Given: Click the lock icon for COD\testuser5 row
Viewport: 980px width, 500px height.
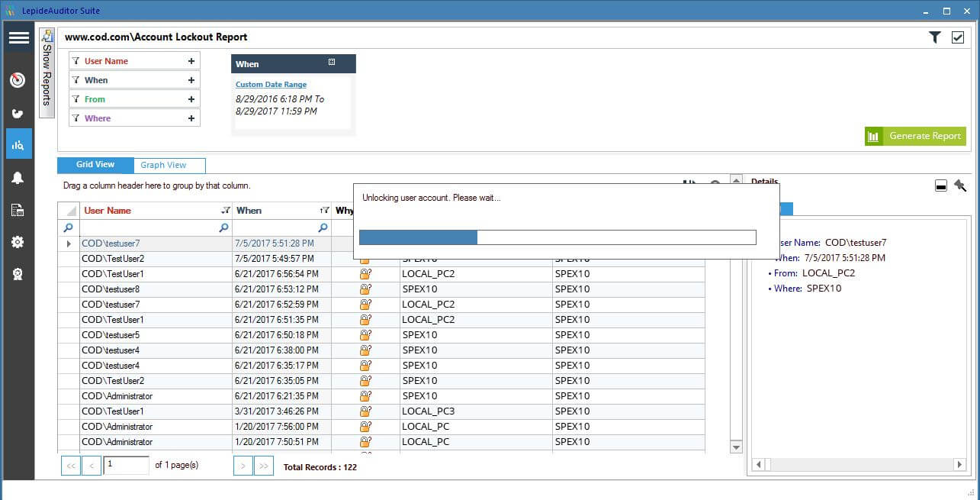Looking at the screenshot, I should pos(365,335).
